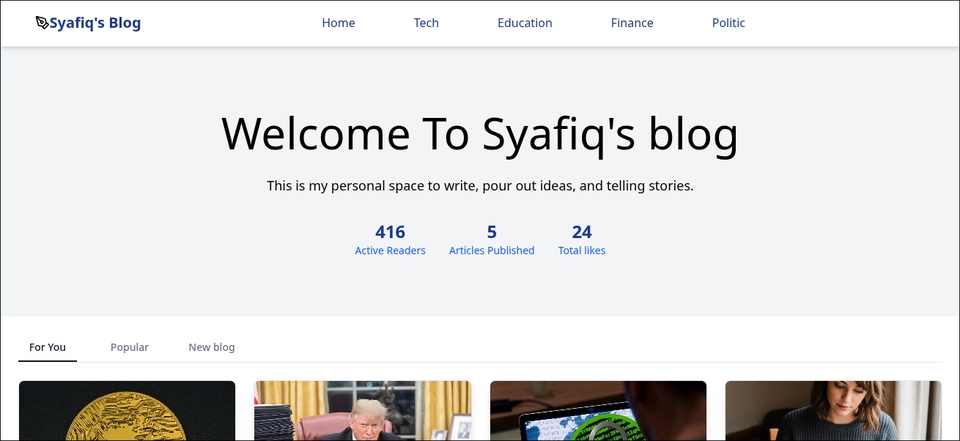Navigate to the Finance section

coord(632,23)
